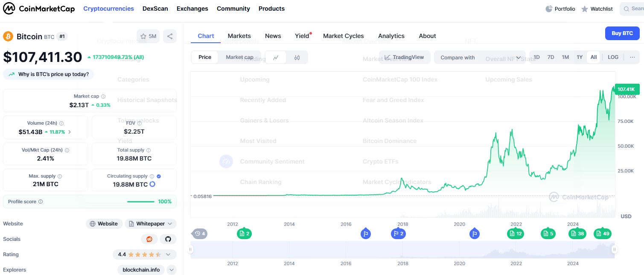Screen dimensions: 644x275
Task: Click the CoinMarketCap logo
Action: (x=39, y=9)
